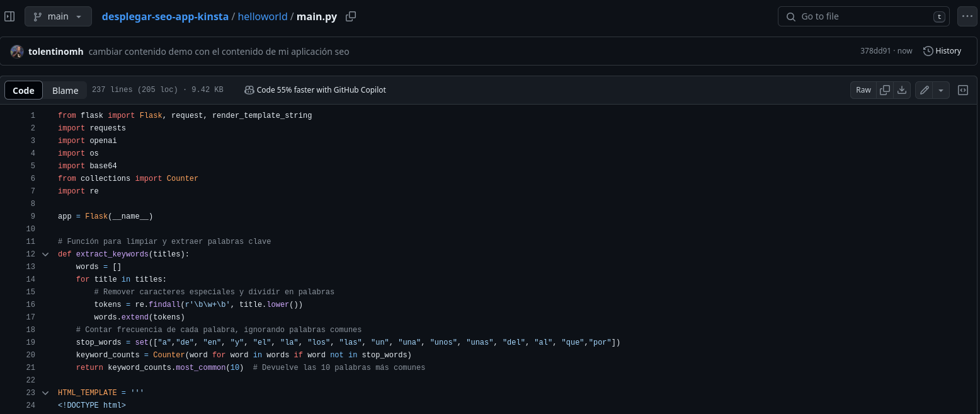Collapse the extract_keywords function definition
980x414 pixels.
click(x=45, y=254)
